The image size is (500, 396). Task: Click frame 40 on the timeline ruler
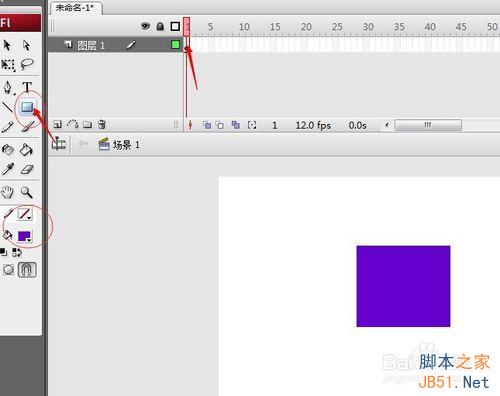[x=430, y=27]
